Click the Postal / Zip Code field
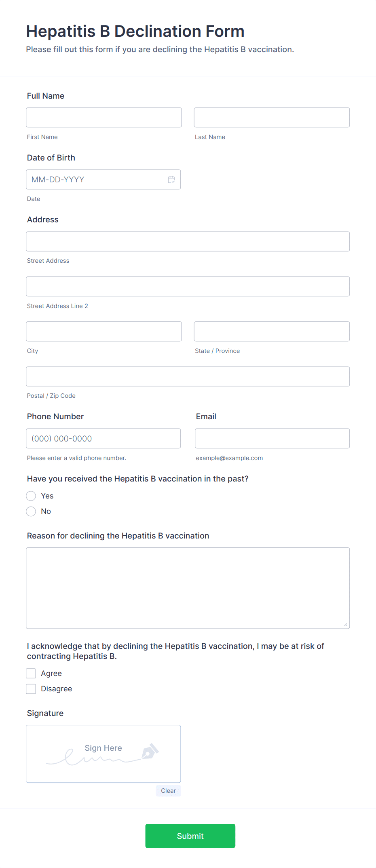The width and height of the screenshot is (376, 868). (188, 376)
